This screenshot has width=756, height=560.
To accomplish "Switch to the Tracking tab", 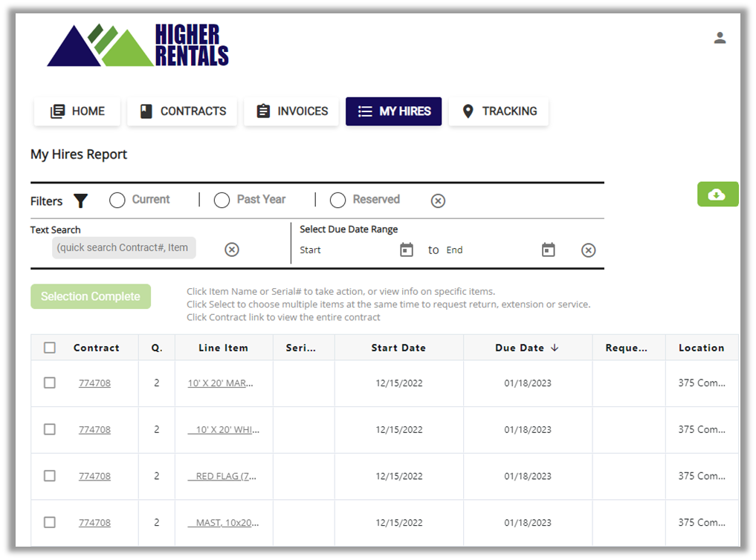I will pyautogui.click(x=498, y=111).
